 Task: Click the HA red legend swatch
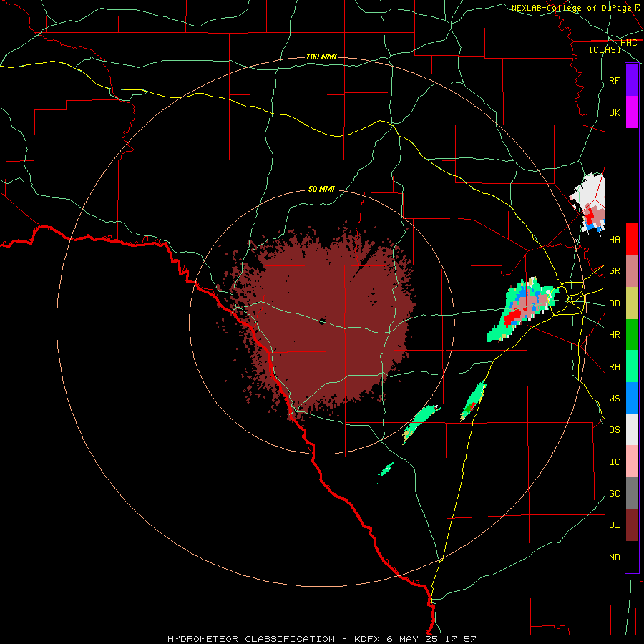(x=632, y=239)
